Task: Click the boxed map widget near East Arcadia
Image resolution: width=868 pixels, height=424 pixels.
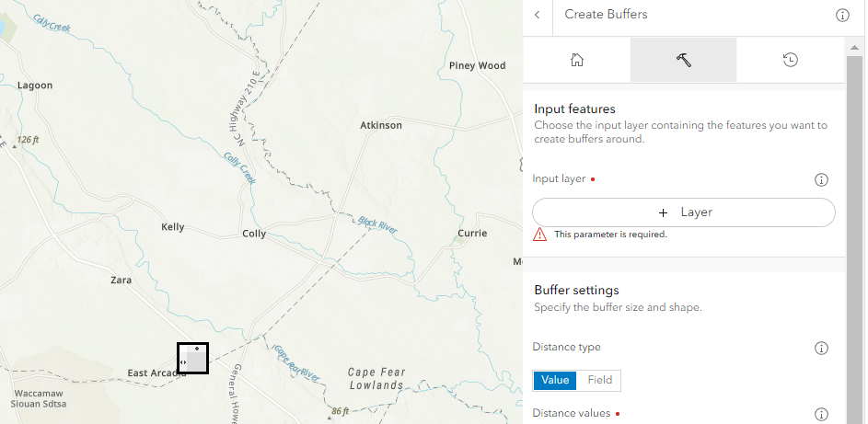Action: [192, 358]
